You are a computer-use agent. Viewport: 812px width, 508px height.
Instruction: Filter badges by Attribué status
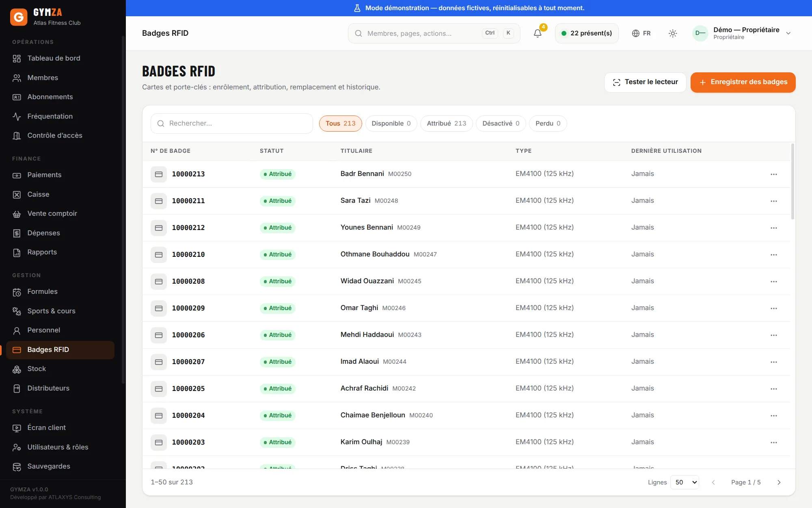(447, 124)
